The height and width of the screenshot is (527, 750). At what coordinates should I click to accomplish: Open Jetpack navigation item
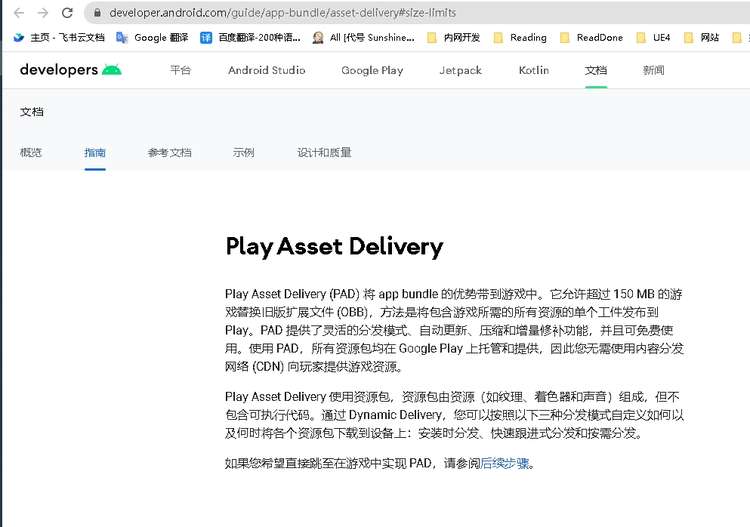click(461, 70)
